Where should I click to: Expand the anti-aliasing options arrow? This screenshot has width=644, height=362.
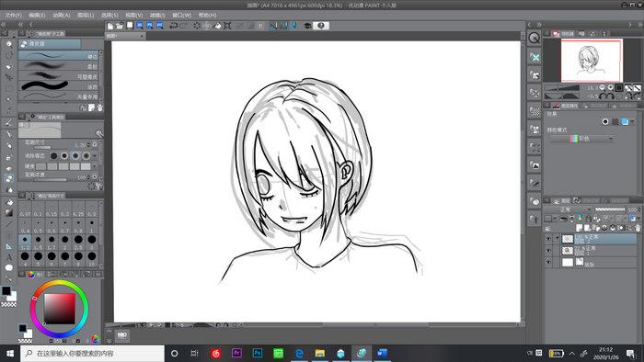coord(95,156)
